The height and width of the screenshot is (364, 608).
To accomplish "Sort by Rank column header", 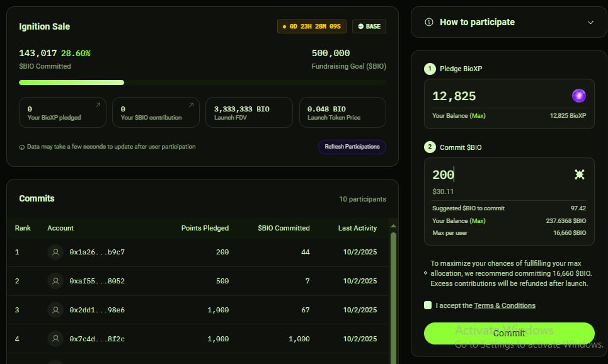I will tap(23, 228).
